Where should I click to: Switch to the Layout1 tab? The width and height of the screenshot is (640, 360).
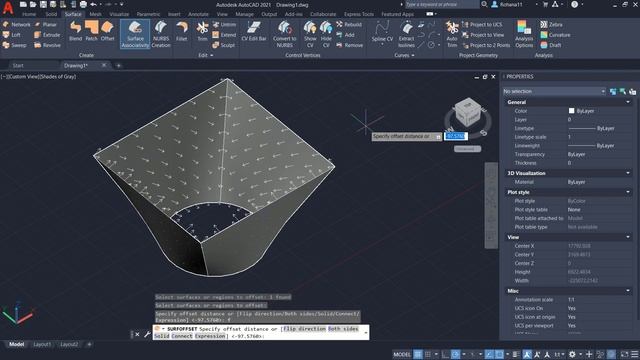point(42,344)
